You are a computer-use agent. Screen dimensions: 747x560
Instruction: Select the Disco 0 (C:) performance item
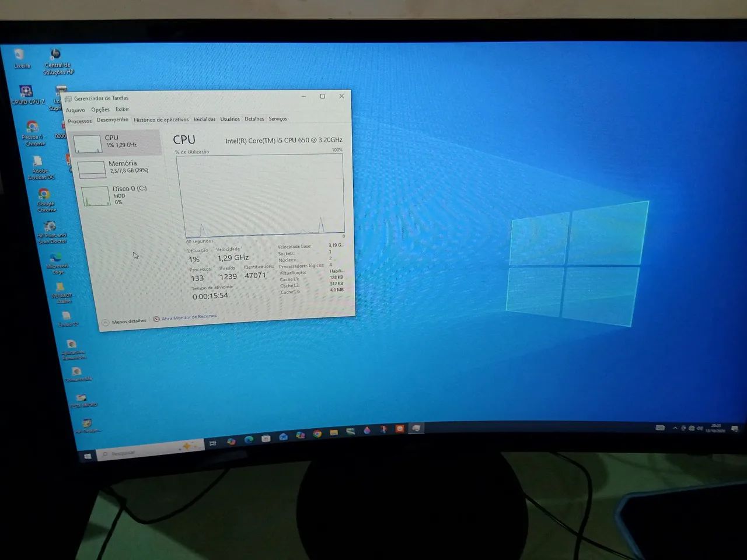(121, 195)
